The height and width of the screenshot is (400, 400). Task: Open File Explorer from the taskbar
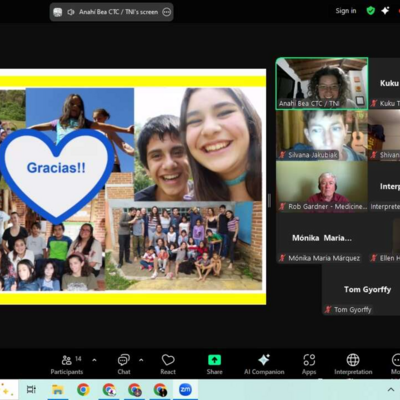[57, 389]
